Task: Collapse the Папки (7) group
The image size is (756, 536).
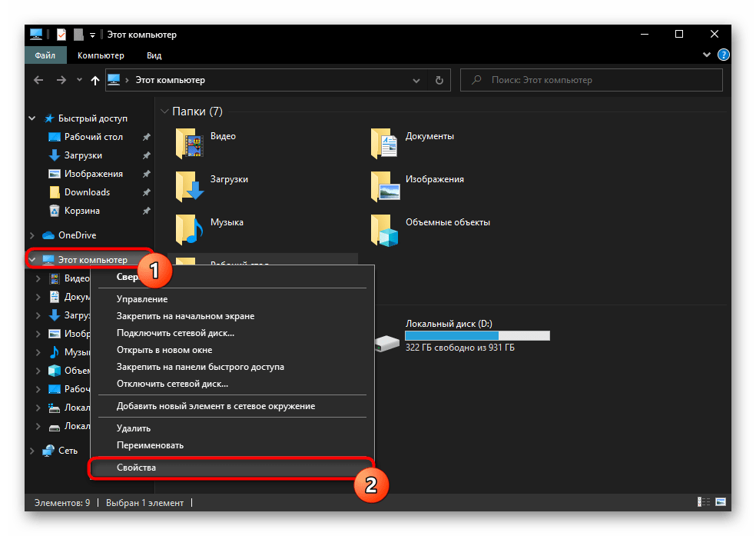Action: (164, 112)
